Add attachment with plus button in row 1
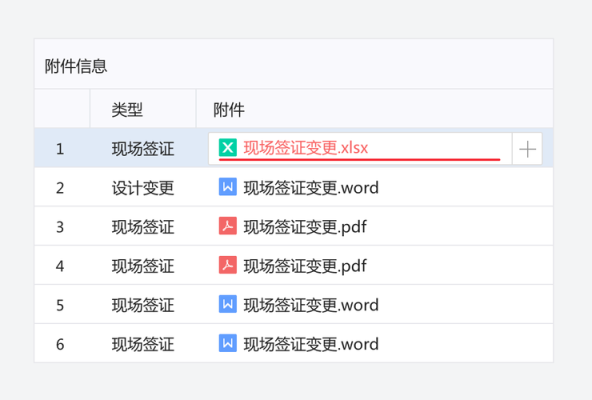This screenshot has height=400, width=592. (527, 149)
